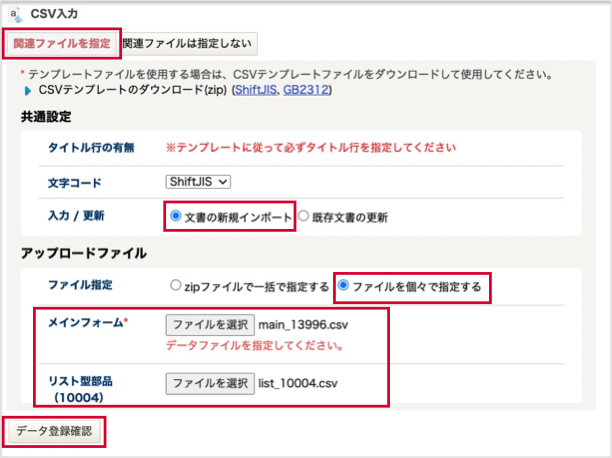The width and height of the screenshot is (612, 458).
Task: Click ファイルを選択 for リスト型部品
Action: pos(210,383)
